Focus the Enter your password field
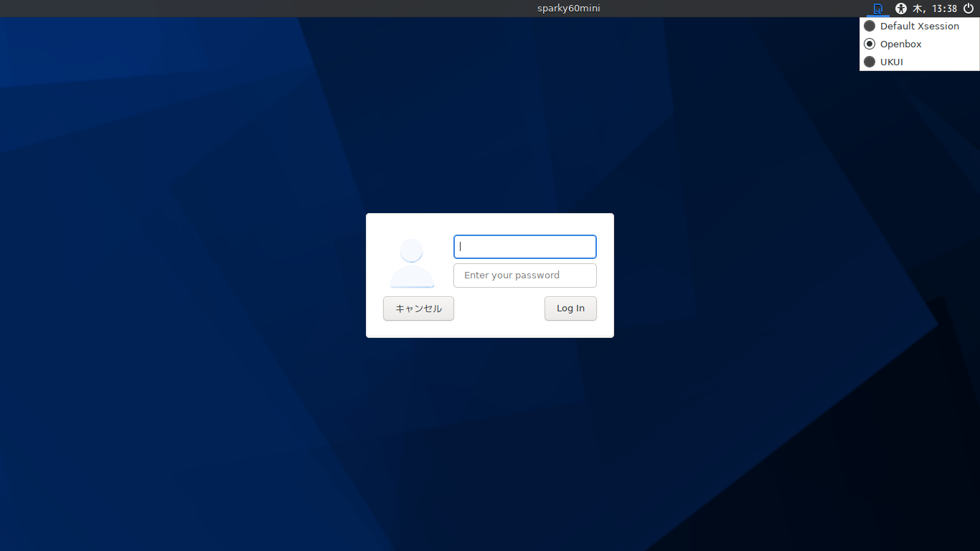Viewport: 980px width, 551px height. tap(525, 275)
